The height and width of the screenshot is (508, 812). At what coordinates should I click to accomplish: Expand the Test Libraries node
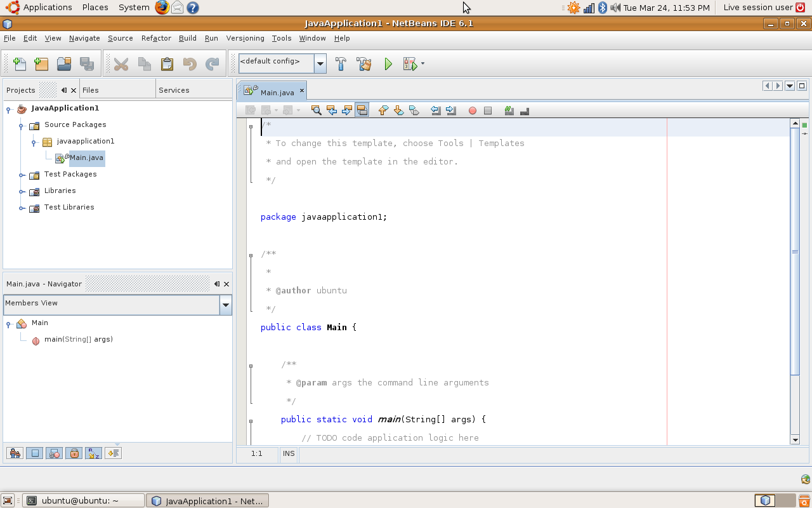coord(22,208)
